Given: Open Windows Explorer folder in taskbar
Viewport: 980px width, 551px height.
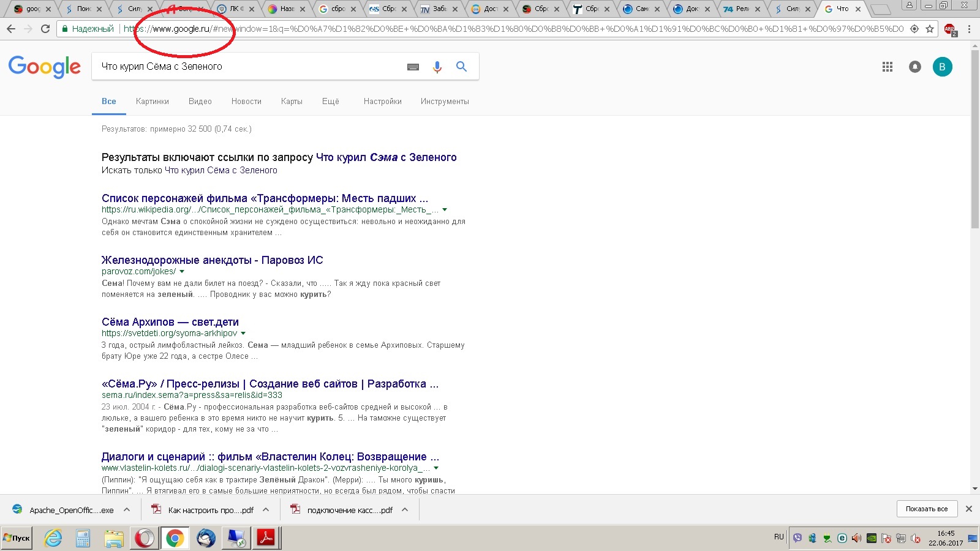Looking at the screenshot, I should (x=113, y=538).
